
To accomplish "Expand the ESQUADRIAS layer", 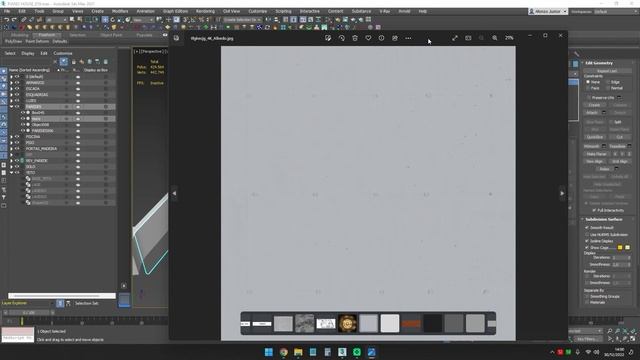I will point(11,95).
